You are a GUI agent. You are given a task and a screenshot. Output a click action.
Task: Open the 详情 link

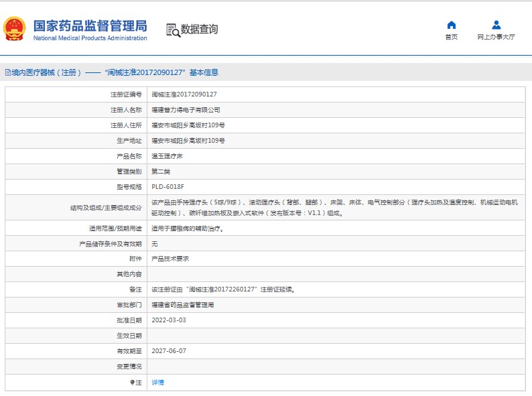pyautogui.click(x=157, y=383)
